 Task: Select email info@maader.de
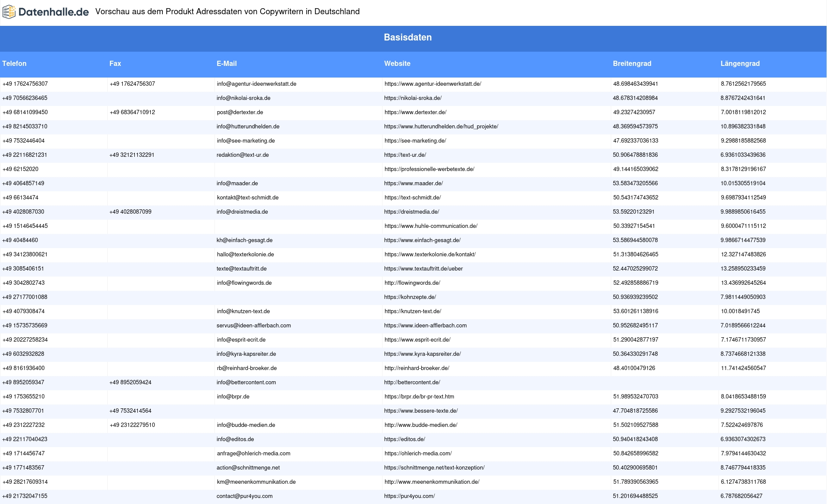tap(237, 184)
